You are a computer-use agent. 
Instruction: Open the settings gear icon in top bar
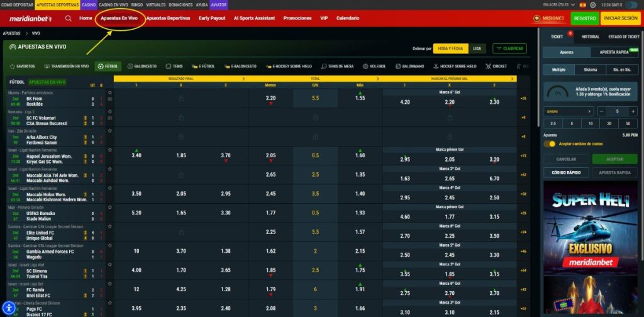tap(592, 5)
